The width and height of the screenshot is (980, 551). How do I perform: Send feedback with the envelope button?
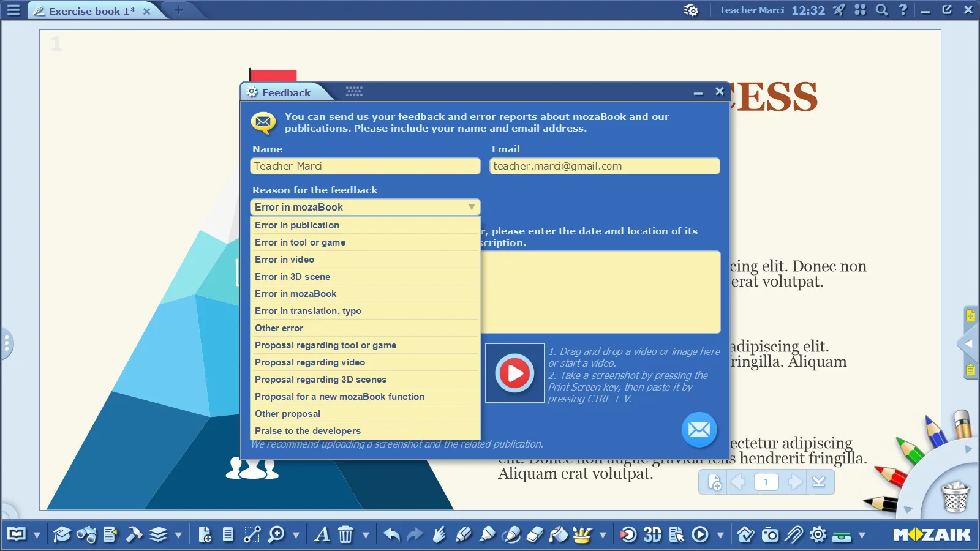tap(699, 430)
